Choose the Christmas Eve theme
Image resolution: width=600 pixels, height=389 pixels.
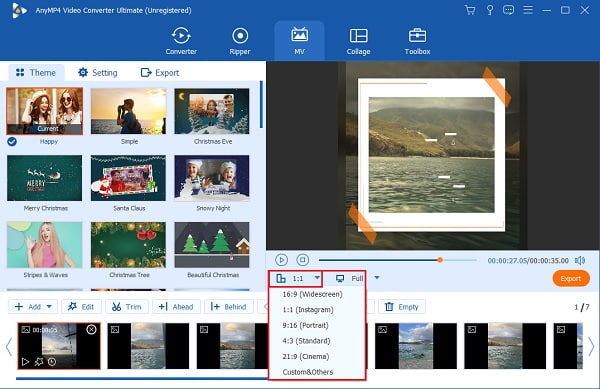(212, 111)
